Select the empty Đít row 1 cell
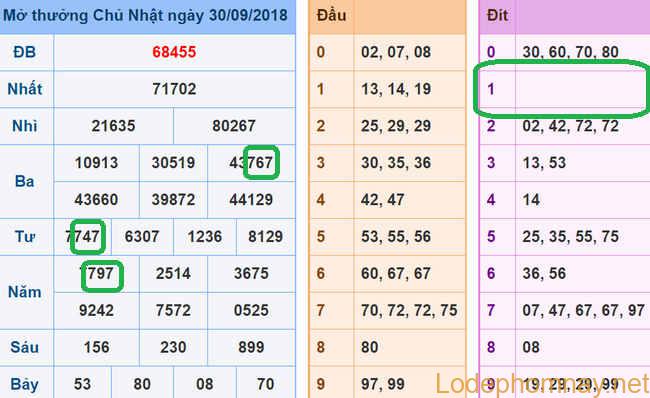Image resolution: width=650 pixels, height=398 pixels. tap(582, 89)
